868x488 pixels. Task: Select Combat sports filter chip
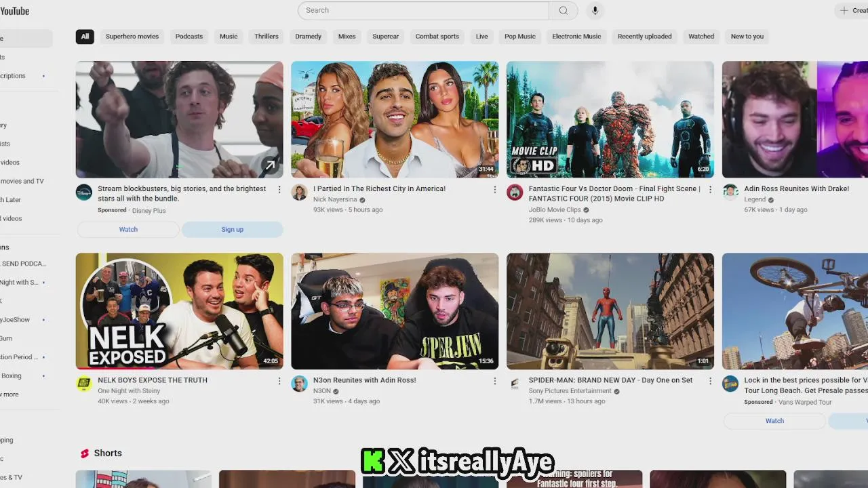pos(437,37)
